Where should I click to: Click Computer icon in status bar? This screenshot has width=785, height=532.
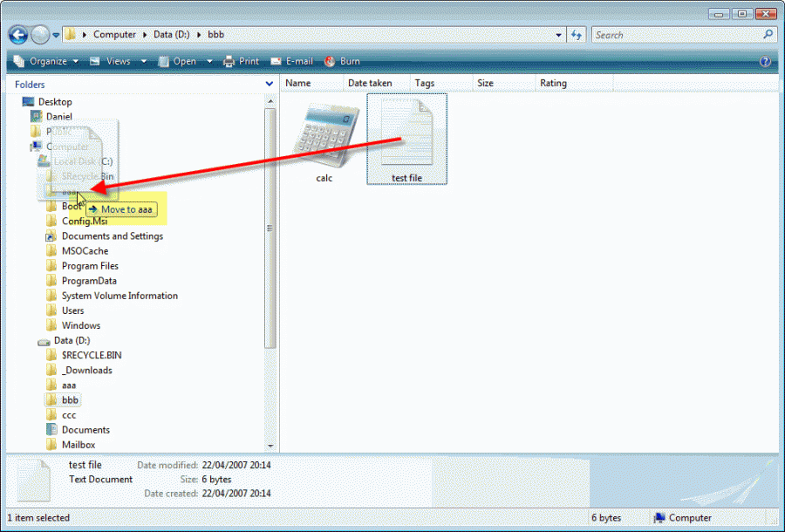659,517
